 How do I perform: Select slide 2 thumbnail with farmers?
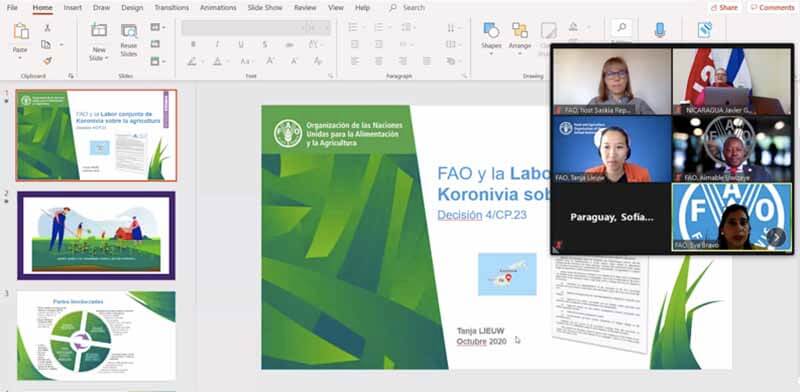[x=96, y=235]
